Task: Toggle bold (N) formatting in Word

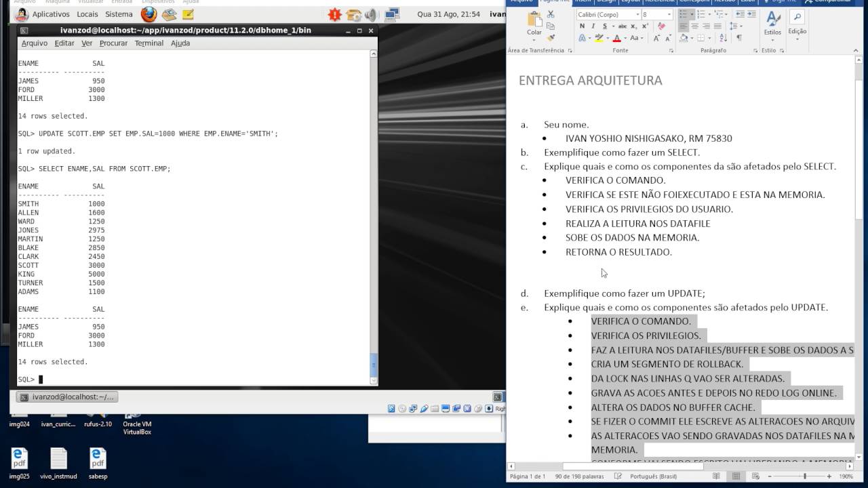Action: (582, 26)
